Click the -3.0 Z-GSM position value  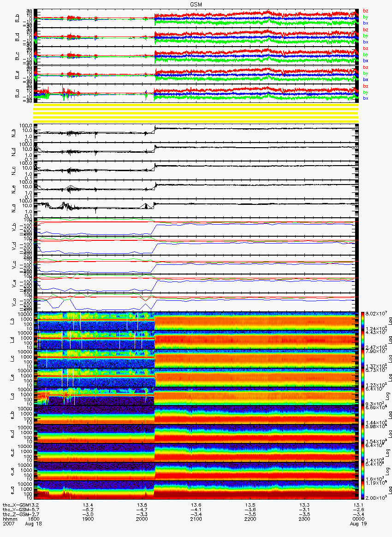pyautogui.click(x=88, y=514)
